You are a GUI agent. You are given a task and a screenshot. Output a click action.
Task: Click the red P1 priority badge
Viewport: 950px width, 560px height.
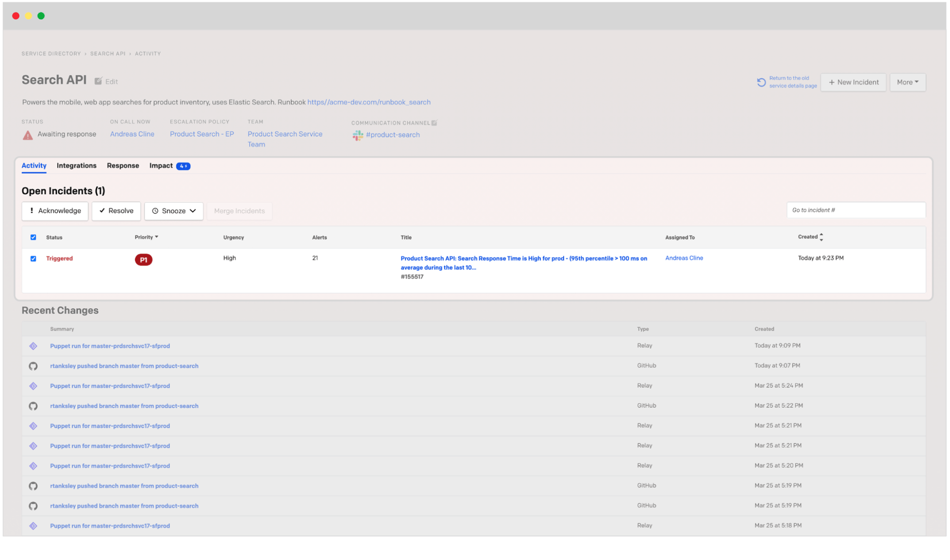[143, 260]
